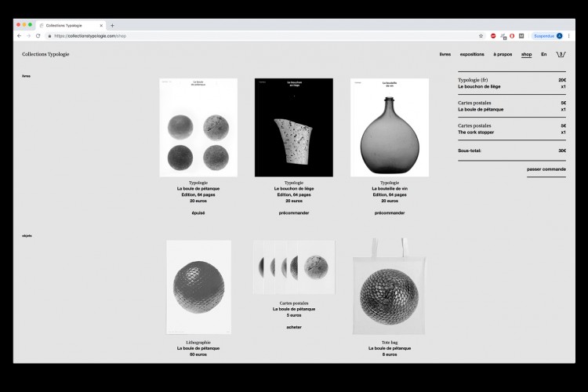The width and height of the screenshot is (588, 392).
Task: Click the Typologie (fr) cart item
Action: tap(512, 83)
